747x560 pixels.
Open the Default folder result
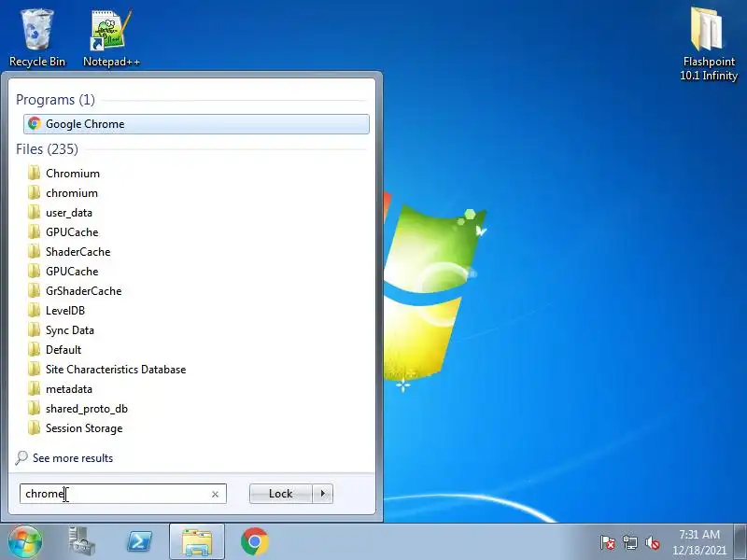[63, 349]
